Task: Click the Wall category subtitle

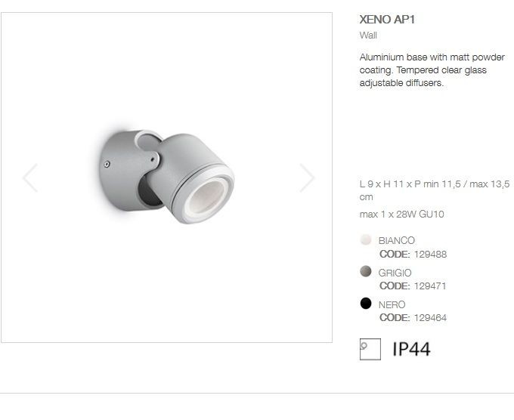Action: [x=368, y=36]
